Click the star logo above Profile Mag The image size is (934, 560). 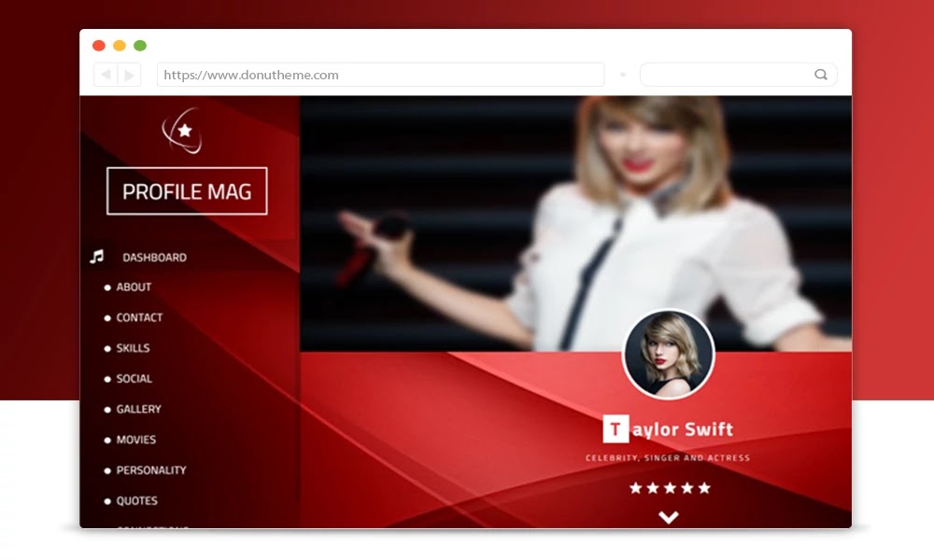pos(183,131)
